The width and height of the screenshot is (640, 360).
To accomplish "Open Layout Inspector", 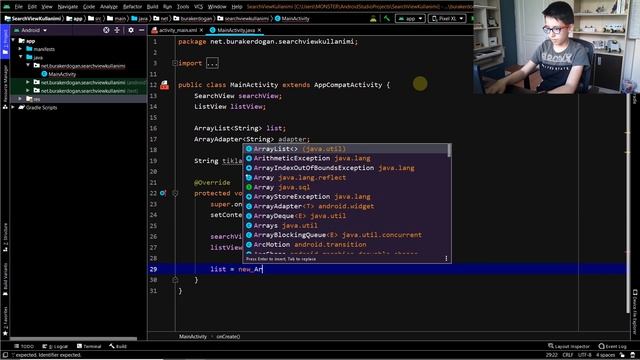I will [x=569, y=346].
